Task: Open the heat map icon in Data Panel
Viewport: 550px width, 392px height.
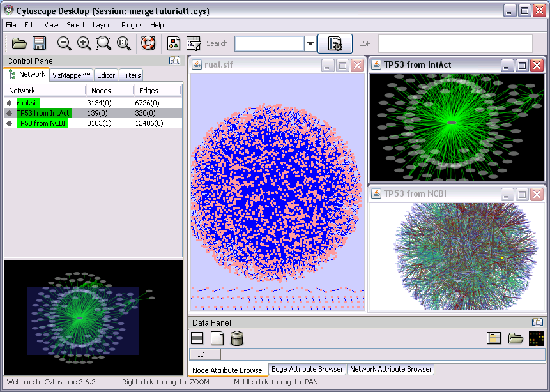Action: tap(537, 338)
